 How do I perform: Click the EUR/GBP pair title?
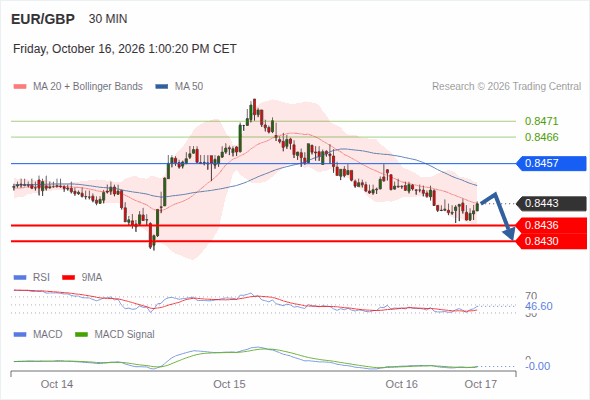click(x=43, y=19)
